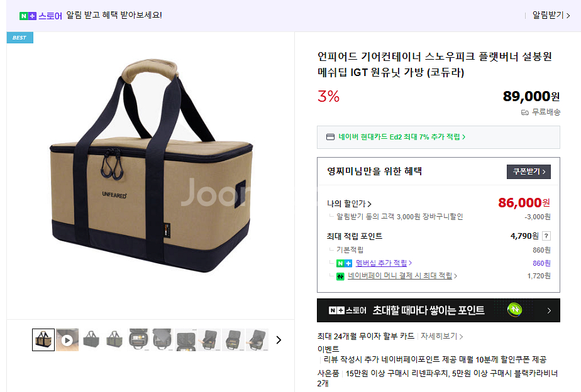Open the 알림받기 link at top right

[x=551, y=15]
